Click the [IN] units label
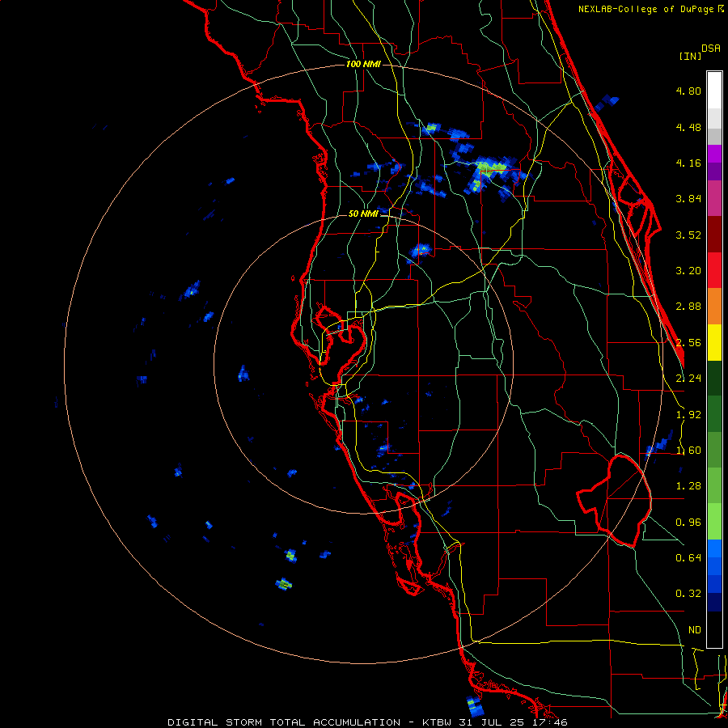The height and width of the screenshot is (728, 728). click(690, 56)
